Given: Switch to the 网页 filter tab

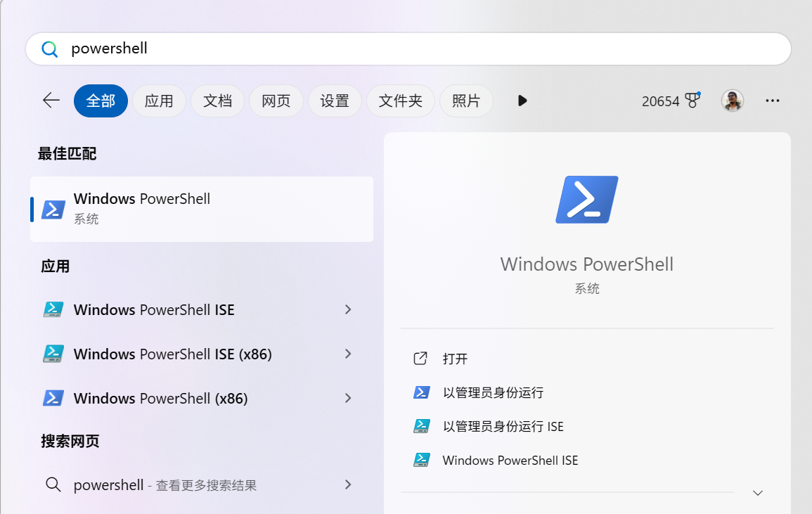Looking at the screenshot, I should pos(276,101).
